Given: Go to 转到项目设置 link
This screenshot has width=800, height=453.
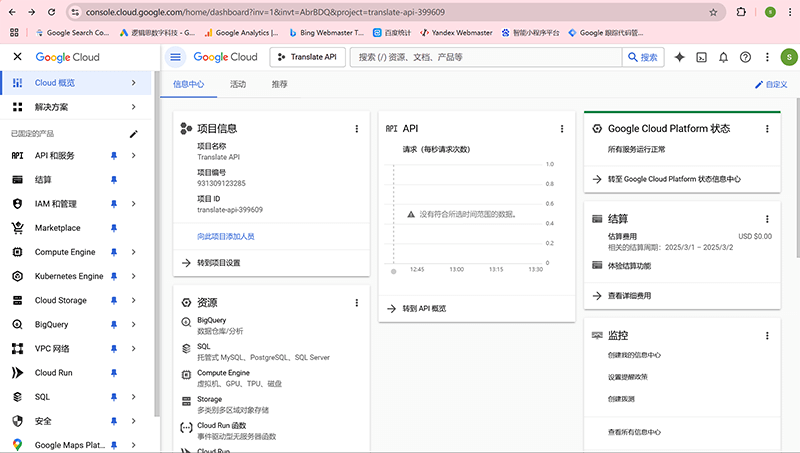Looking at the screenshot, I should coord(218,263).
